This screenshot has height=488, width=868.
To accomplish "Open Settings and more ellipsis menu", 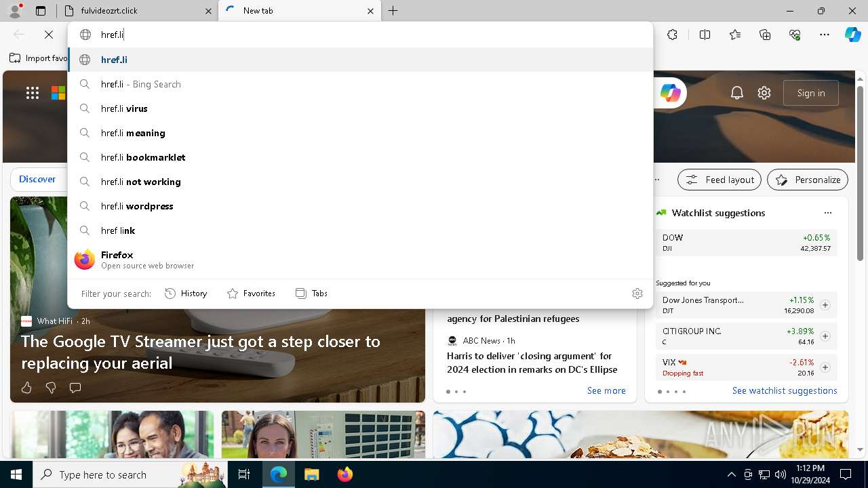I will [825, 35].
